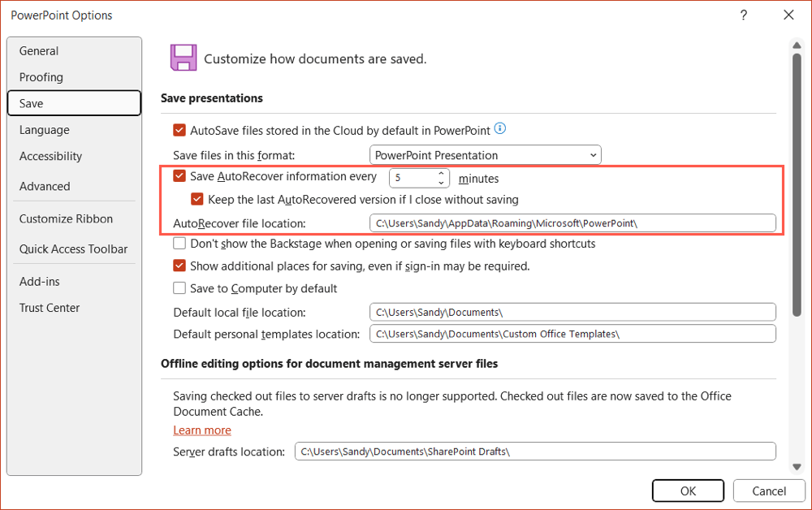812x510 pixels.
Task: Increase AutoRecover minutes with up arrow
Action: 442,173
